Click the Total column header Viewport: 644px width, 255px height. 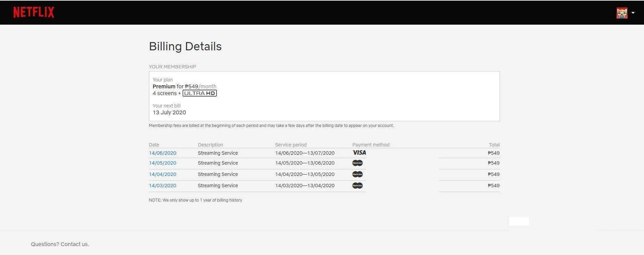pos(494,145)
